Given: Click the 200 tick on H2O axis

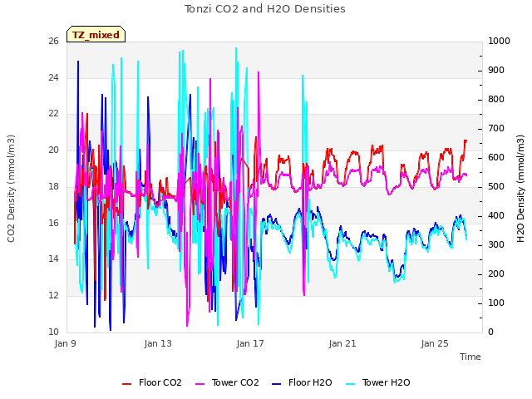Looking at the screenshot, I should point(496,273).
